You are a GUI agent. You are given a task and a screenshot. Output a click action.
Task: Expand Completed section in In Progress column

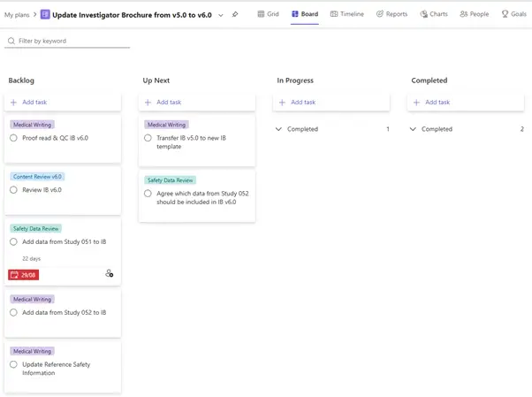click(x=279, y=129)
